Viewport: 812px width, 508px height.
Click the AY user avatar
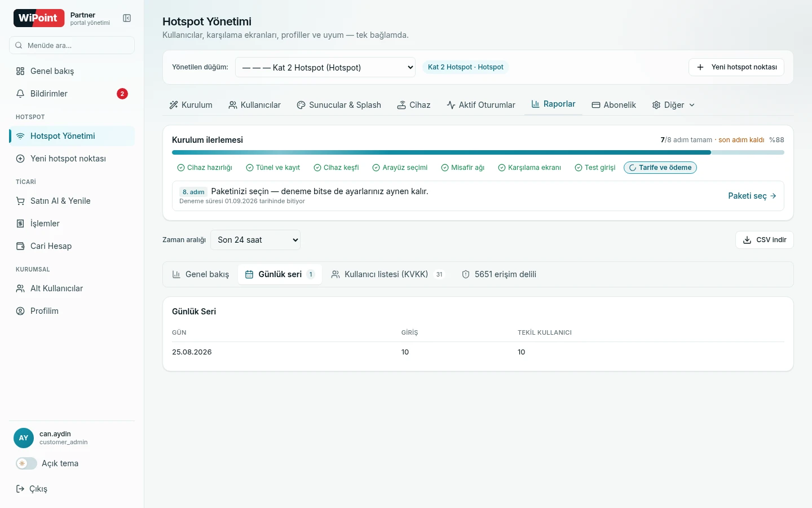tap(24, 438)
